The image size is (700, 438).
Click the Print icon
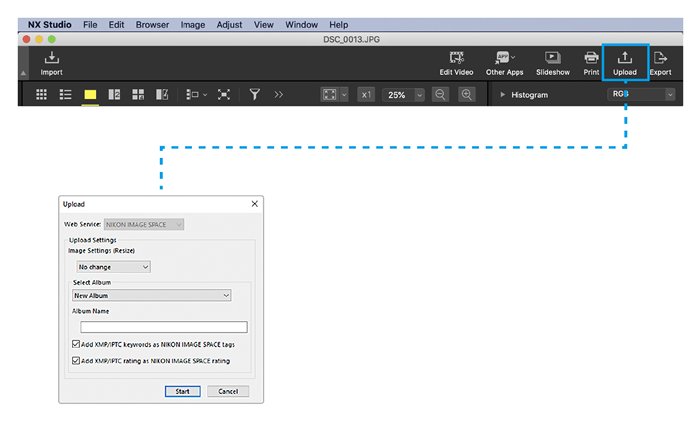591,59
